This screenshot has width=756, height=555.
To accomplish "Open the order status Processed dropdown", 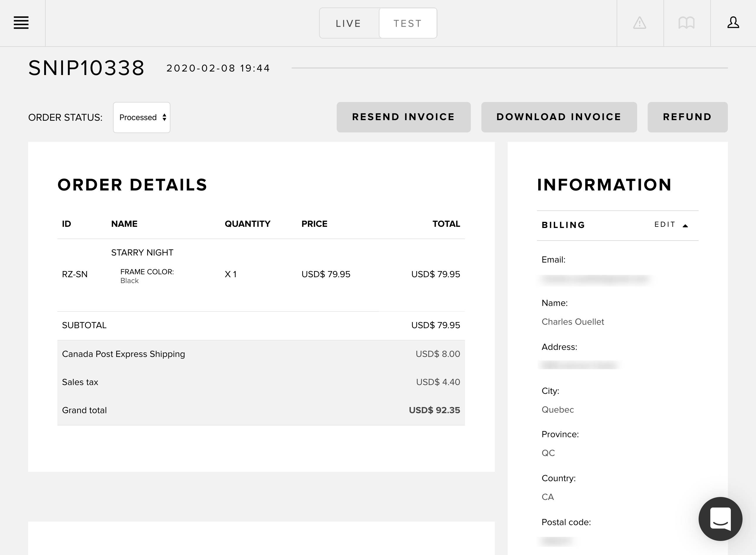I will (142, 117).
